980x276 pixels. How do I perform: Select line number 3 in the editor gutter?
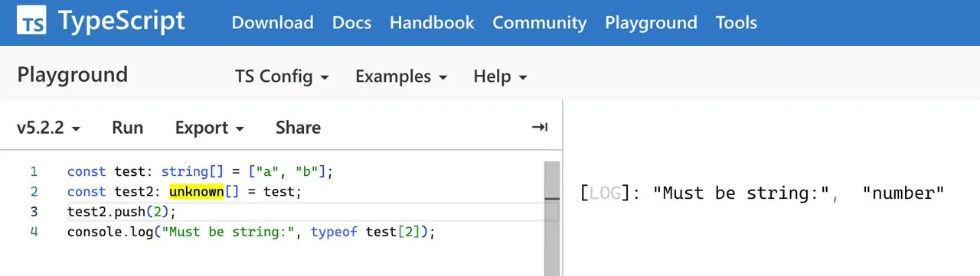[x=33, y=211]
